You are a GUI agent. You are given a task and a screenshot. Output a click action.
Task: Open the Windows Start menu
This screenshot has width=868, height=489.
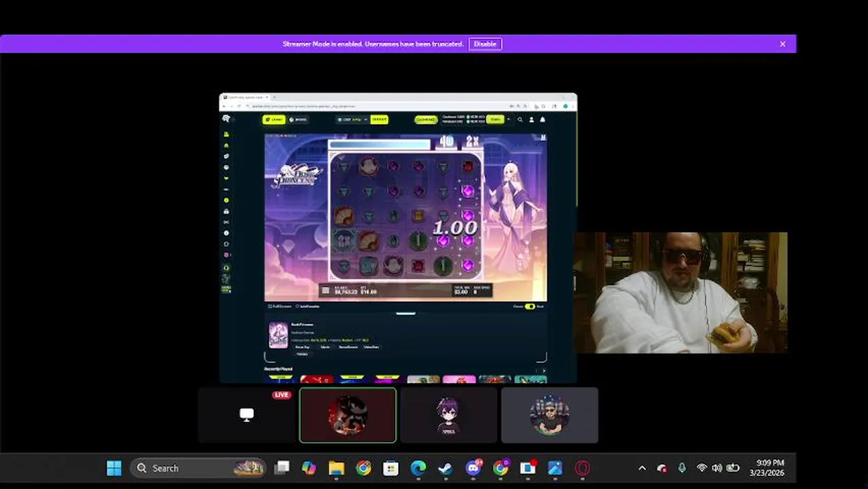click(114, 468)
